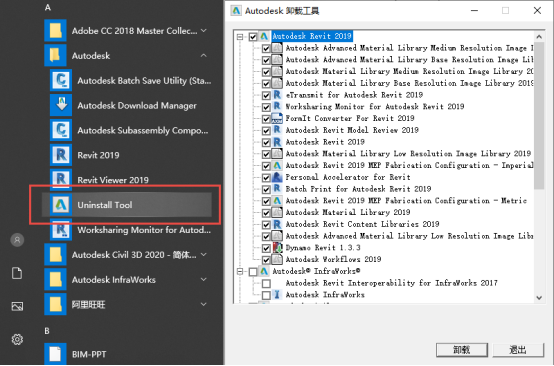Screen dimensions: 554x366
Task: Expand Adobe CC 2018 Master Collection folder chevron
Action: [204, 31]
